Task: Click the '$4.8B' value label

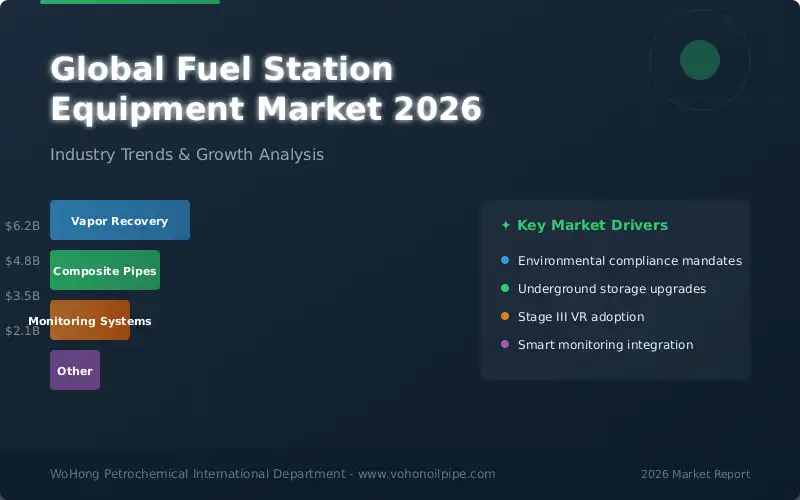Action: tap(22, 261)
